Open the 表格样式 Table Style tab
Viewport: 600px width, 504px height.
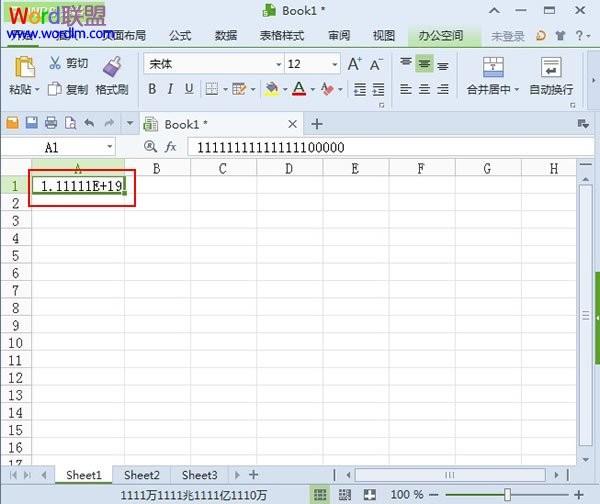click(x=282, y=36)
